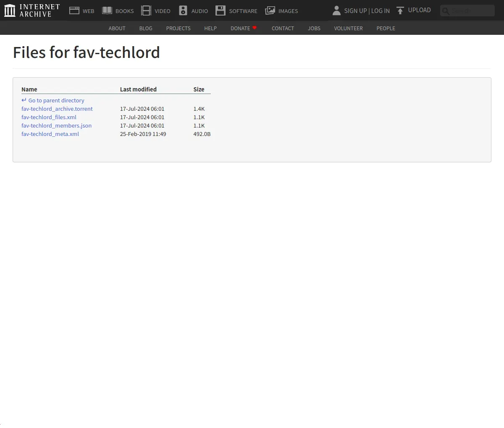504x428 pixels.
Task: Click SIGN UP link
Action: point(355,11)
